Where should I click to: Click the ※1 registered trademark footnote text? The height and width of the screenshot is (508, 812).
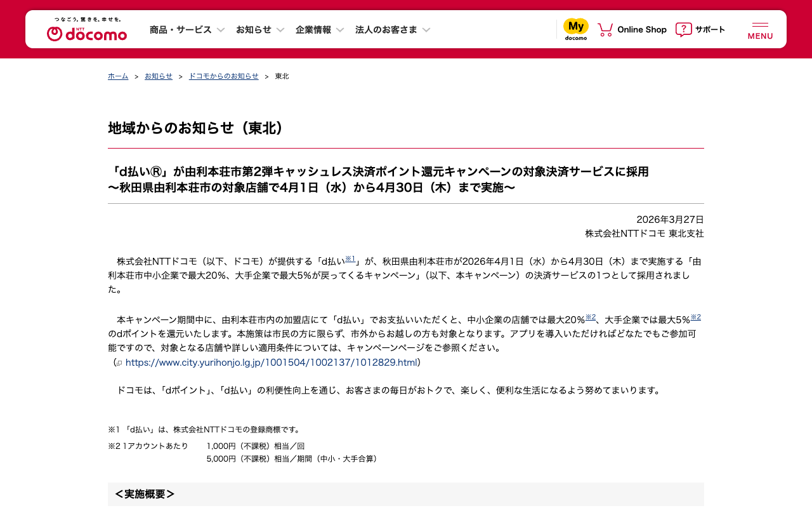click(206, 429)
